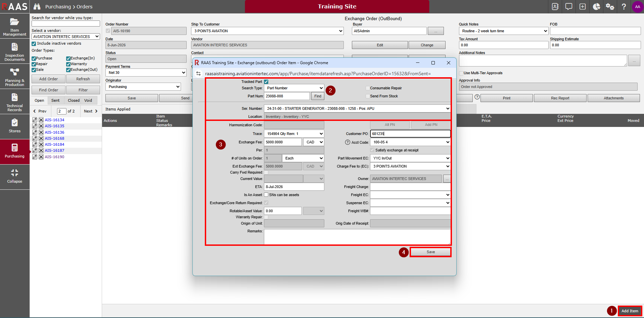Save the exchange order item in popup
The image size is (644, 318).
pyautogui.click(x=431, y=252)
